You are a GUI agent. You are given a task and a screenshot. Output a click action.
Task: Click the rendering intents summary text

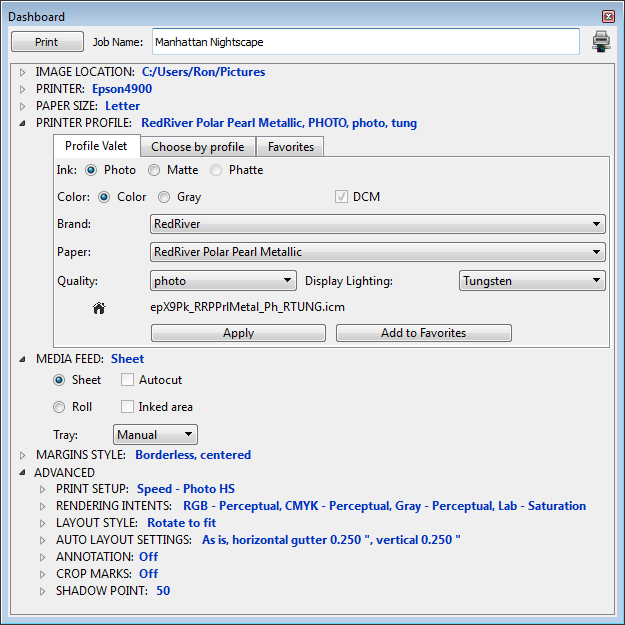pyautogui.click(x=385, y=506)
